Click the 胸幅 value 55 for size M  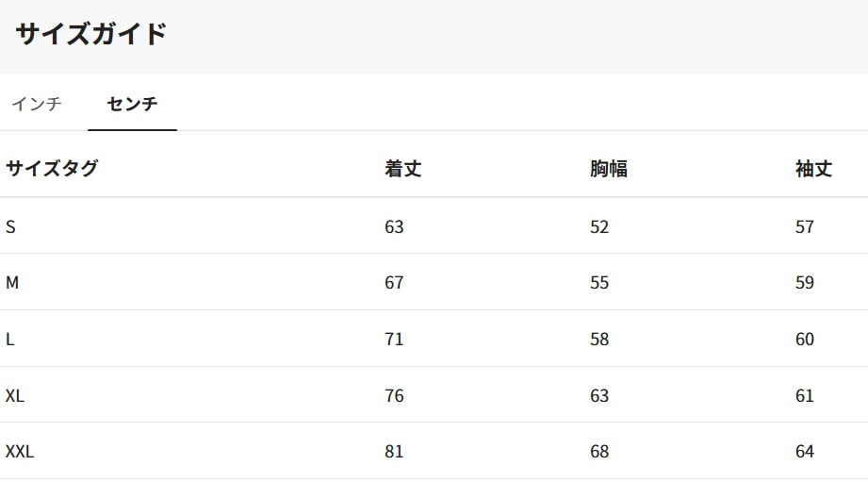coord(599,283)
